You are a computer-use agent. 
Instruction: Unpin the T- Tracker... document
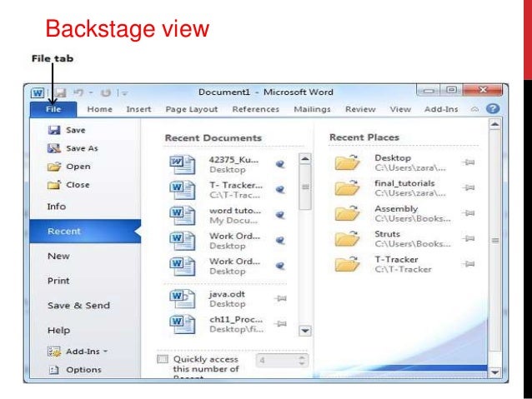click(280, 190)
